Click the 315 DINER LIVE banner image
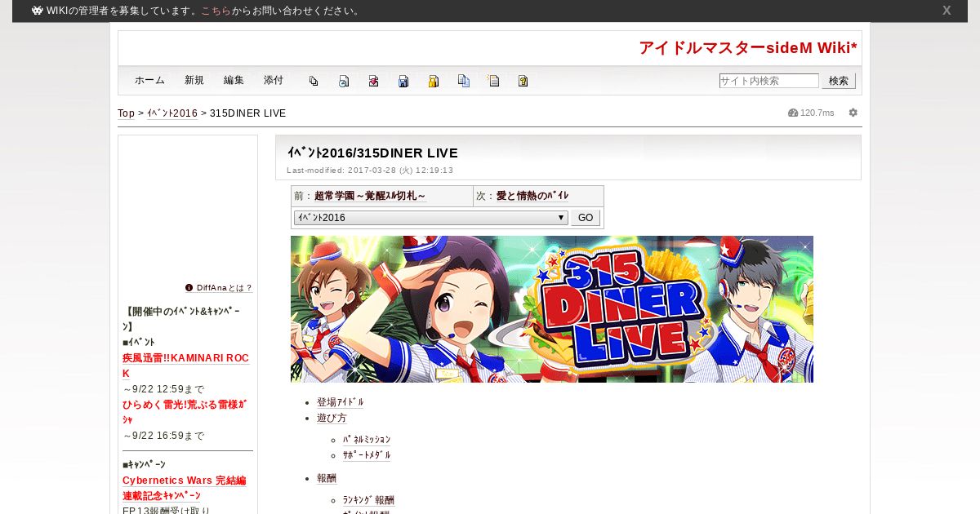This screenshot has height=514, width=980. pos(552,309)
